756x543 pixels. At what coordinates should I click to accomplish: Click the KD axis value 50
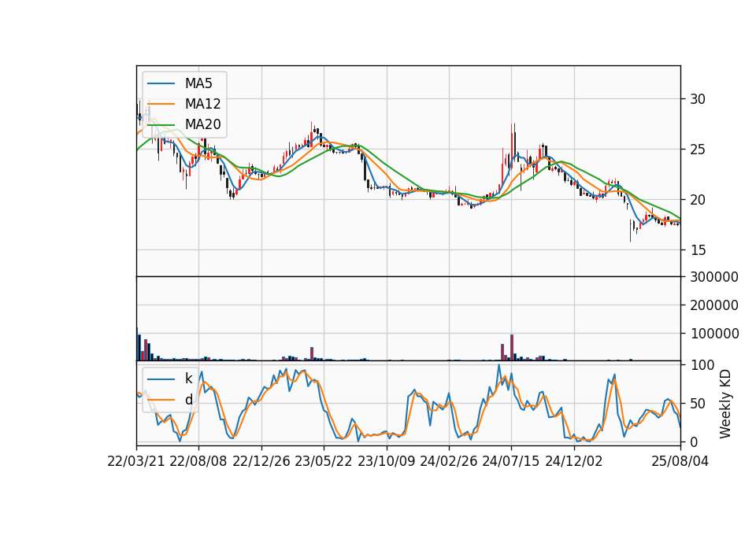tap(698, 404)
